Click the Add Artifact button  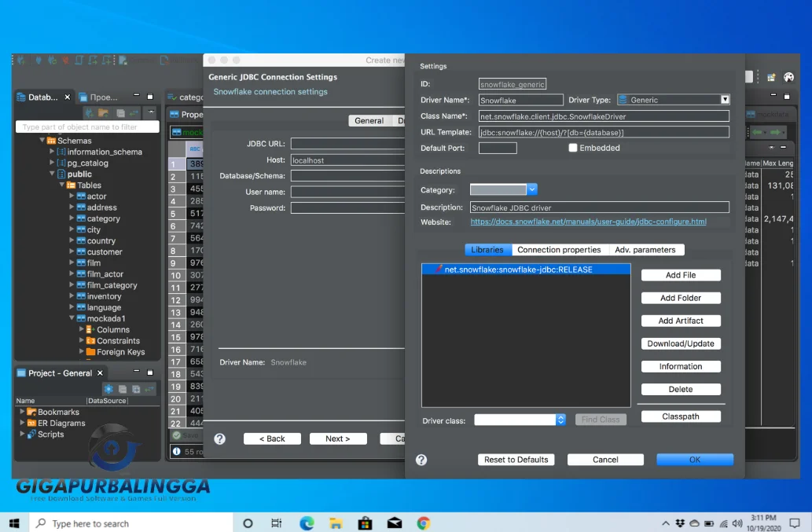(681, 321)
